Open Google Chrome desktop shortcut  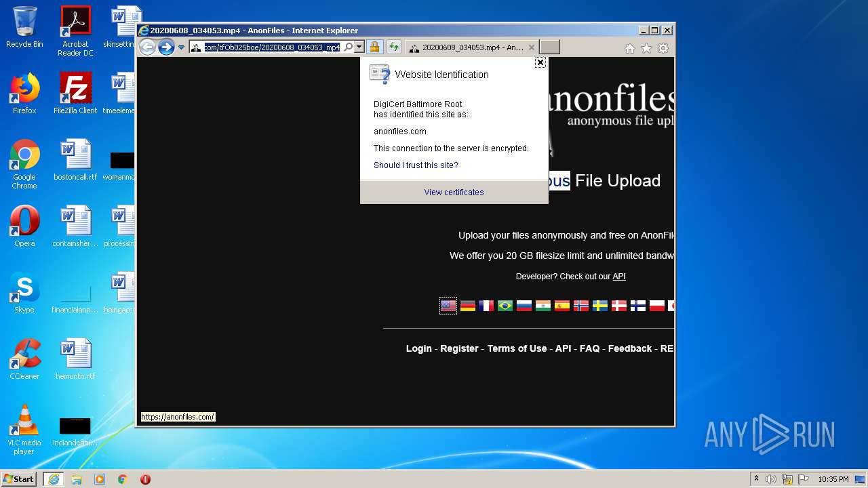[x=24, y=164]
